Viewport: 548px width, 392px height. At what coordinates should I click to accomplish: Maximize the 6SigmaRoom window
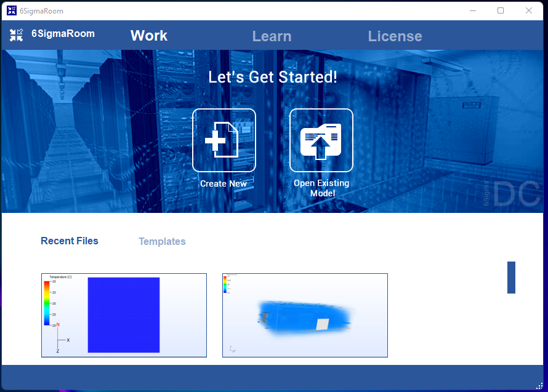(x=501, y=11)
